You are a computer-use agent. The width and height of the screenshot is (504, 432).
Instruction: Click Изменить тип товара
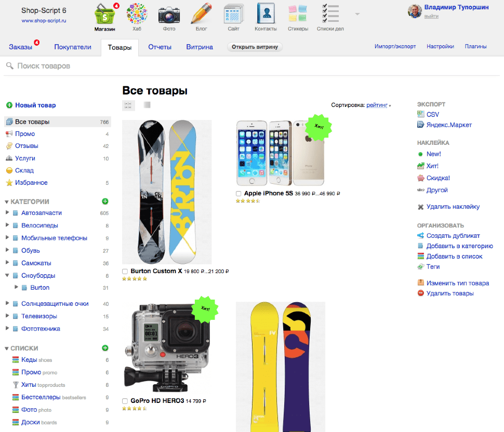click(457, 283)
